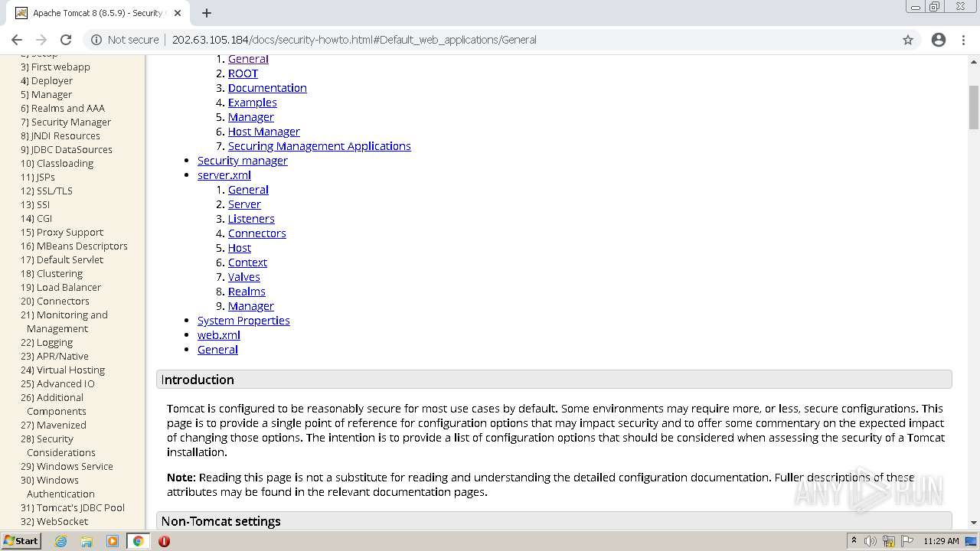Screen dimensions: 980x551
Task: Close the Apache Tomcat tab
Action: click(x=178, y=13)
